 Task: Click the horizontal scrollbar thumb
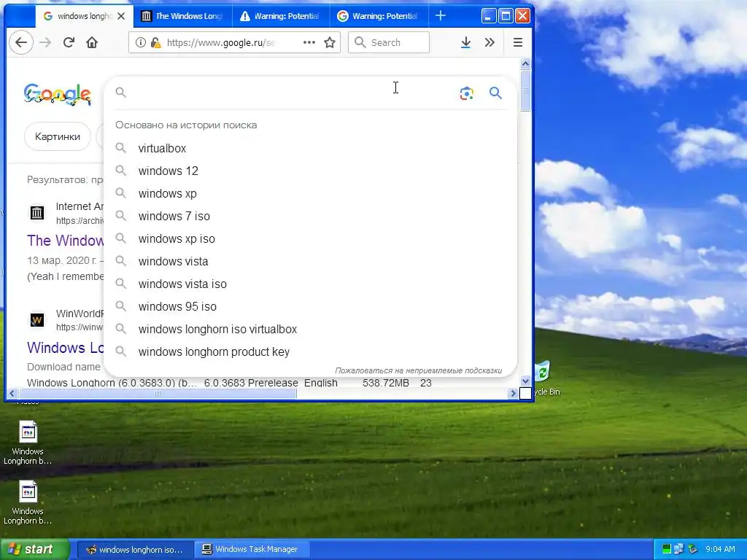pyautogui.click(x=158, y=393)
